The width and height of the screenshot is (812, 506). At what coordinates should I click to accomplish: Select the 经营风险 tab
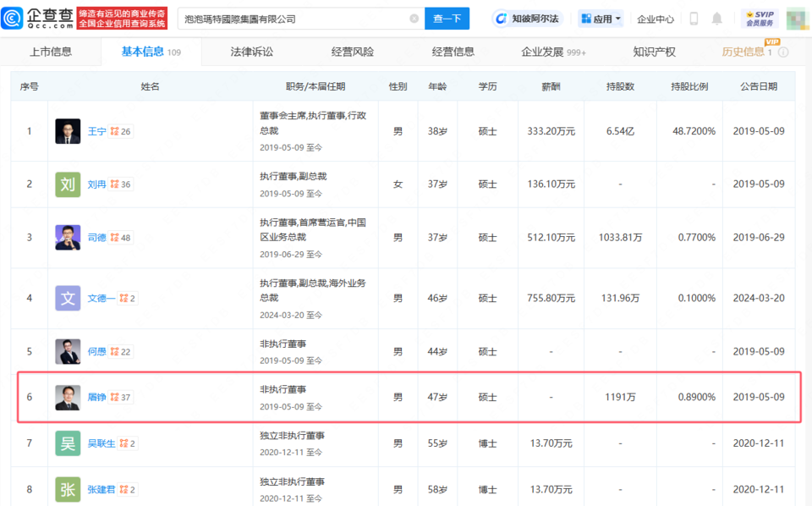point(353,52)
